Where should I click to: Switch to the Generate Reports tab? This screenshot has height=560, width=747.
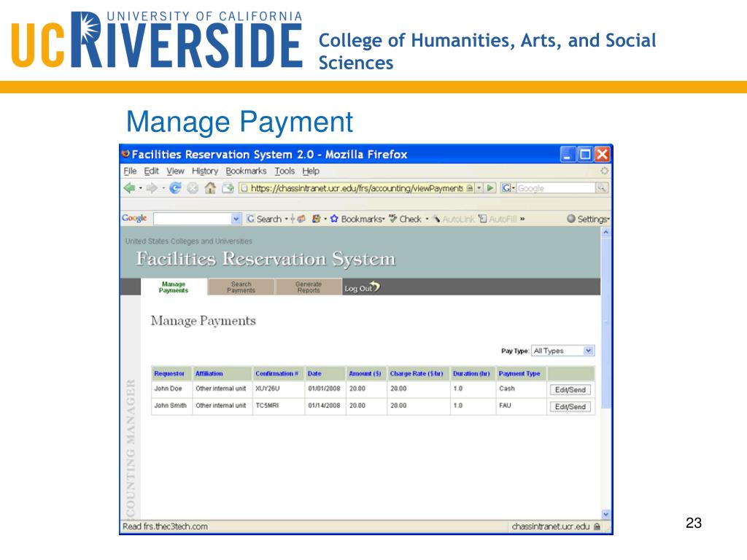(x=309, y=287)
